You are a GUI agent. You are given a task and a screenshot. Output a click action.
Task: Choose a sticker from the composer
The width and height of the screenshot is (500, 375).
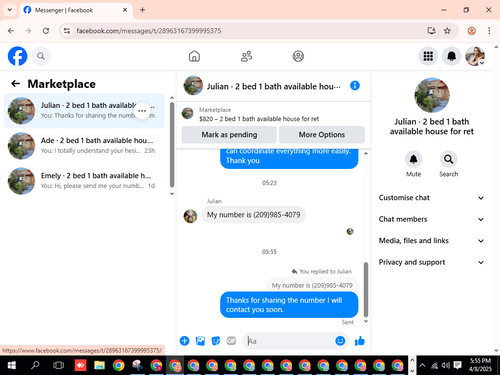pos(216,341)
